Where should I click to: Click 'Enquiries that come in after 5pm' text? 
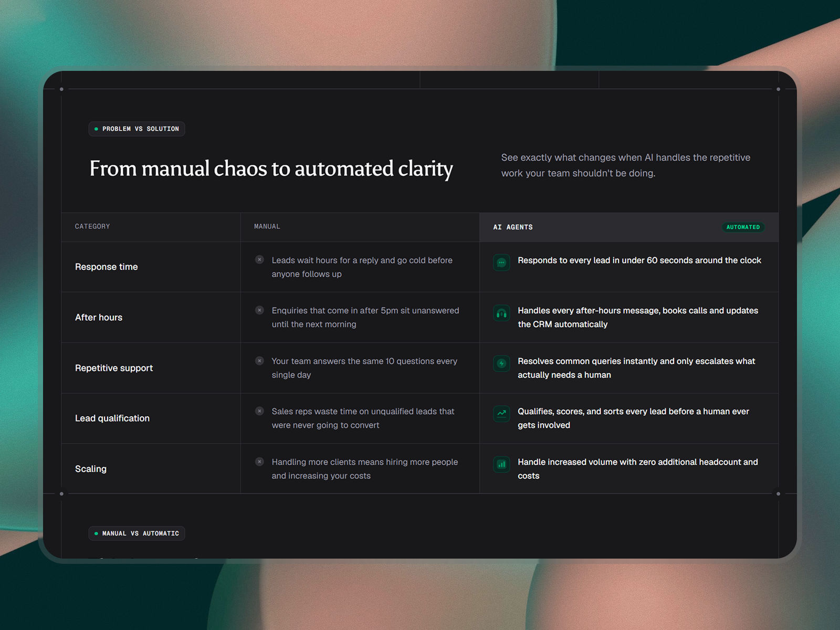point(365,318)
